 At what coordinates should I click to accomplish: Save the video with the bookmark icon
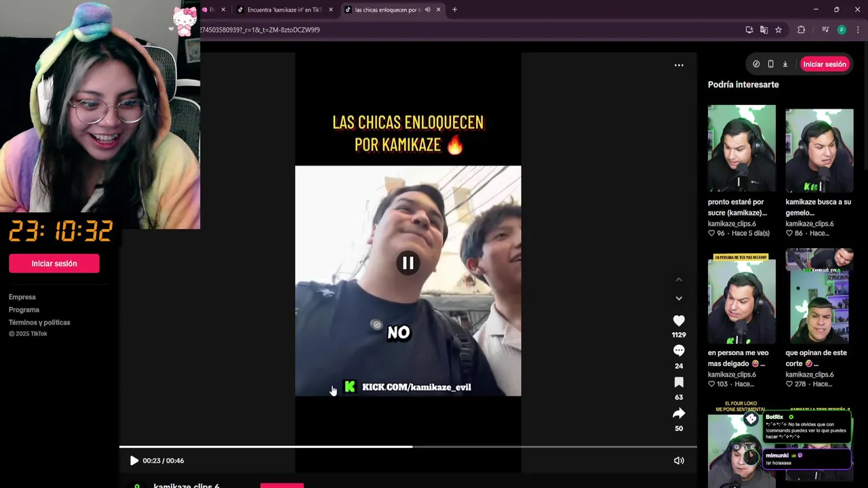click(x=679, y=382)
